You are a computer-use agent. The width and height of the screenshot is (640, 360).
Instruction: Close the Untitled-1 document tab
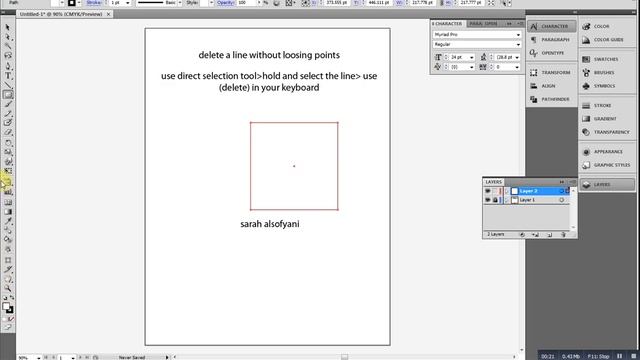pyautogui.click(x=109, y=14)
